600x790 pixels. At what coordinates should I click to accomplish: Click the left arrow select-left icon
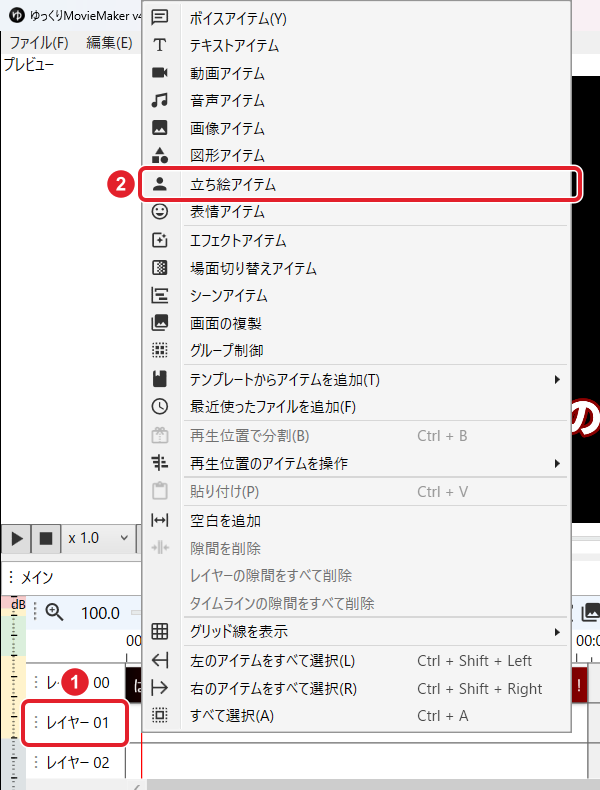click(x=160, y=660)
